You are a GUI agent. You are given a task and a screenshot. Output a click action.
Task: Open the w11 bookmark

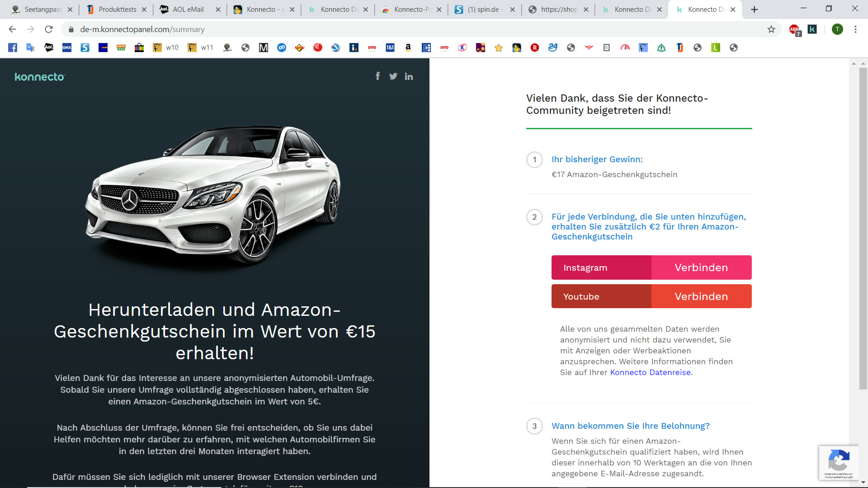coord(201,47)
